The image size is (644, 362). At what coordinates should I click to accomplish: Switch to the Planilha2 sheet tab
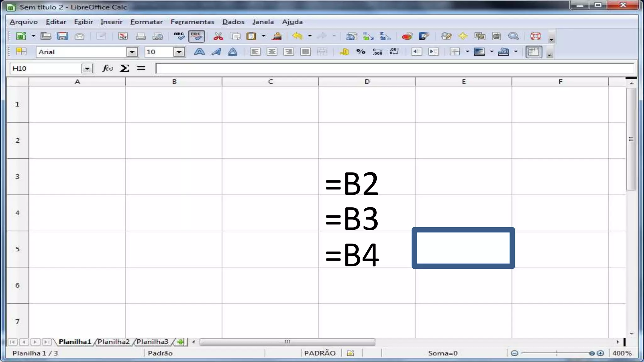point(114,342)
